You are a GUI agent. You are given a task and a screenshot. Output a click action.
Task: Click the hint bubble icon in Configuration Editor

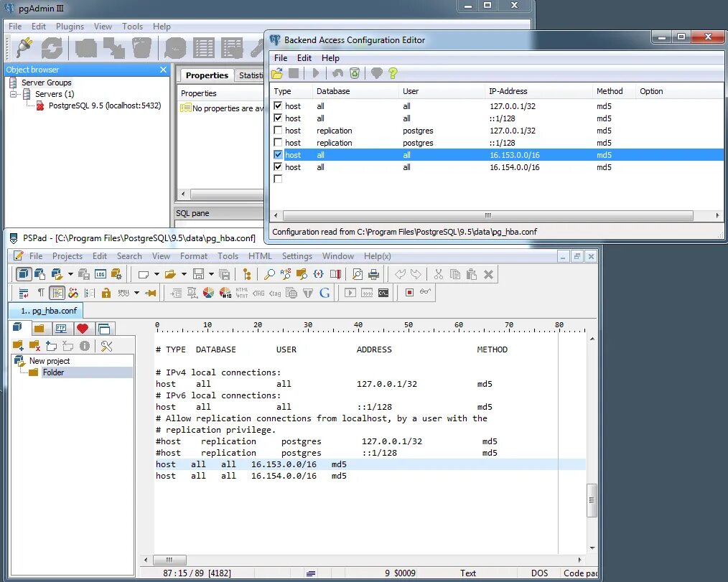pos(376,73)
